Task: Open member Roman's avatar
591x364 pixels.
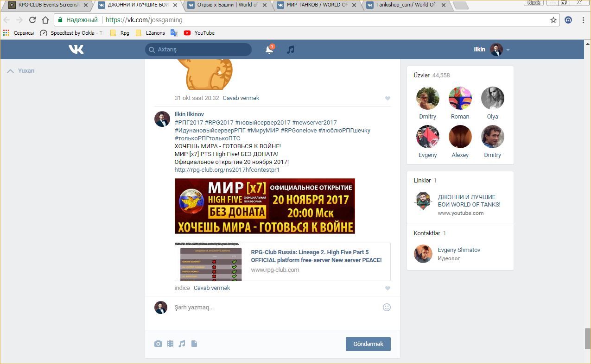Action: click(460, 98)
